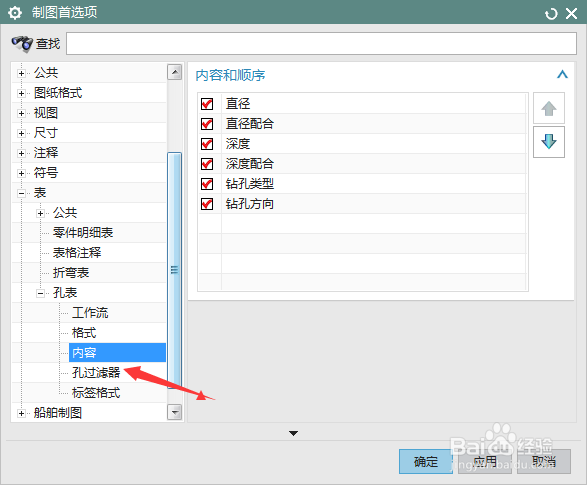
Task: Select the 视图 tree label
Action: (x=46, y=113)
